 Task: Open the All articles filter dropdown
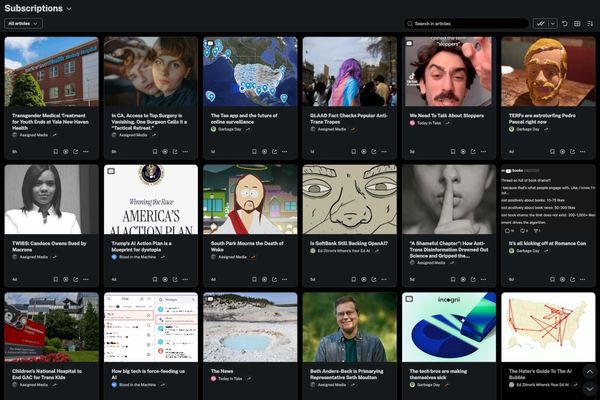[x=23, y=24]
